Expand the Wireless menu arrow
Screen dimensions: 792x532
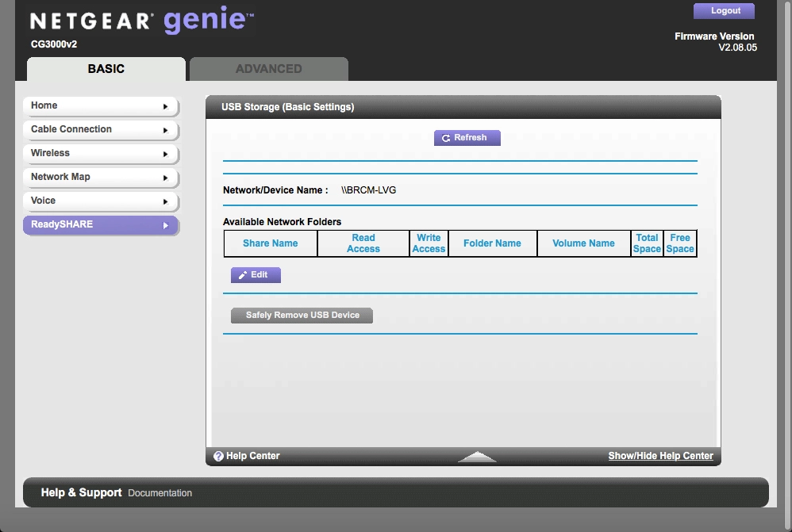pyautogui.click(x=165, y=154)
